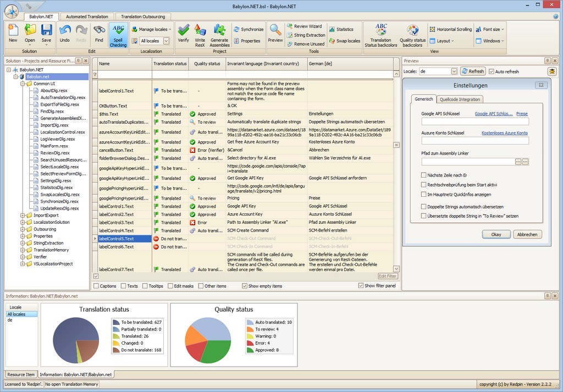Open Translation Status backcolors
563x392 pixels.
(380, 35)
